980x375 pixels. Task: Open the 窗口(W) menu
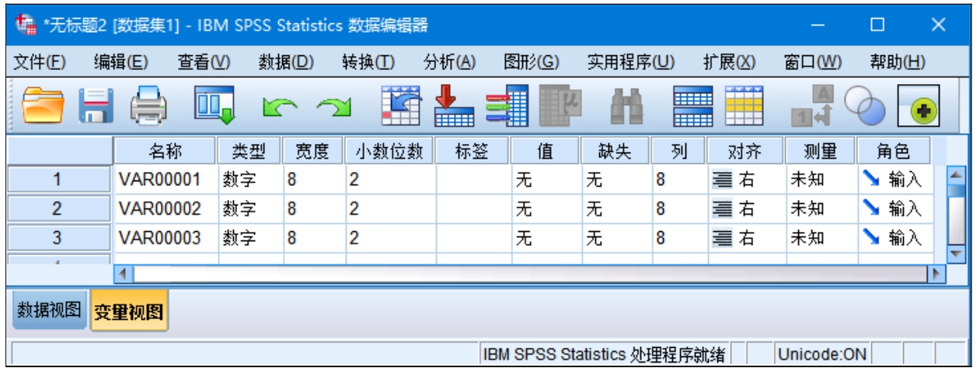[x=813, y=62]
